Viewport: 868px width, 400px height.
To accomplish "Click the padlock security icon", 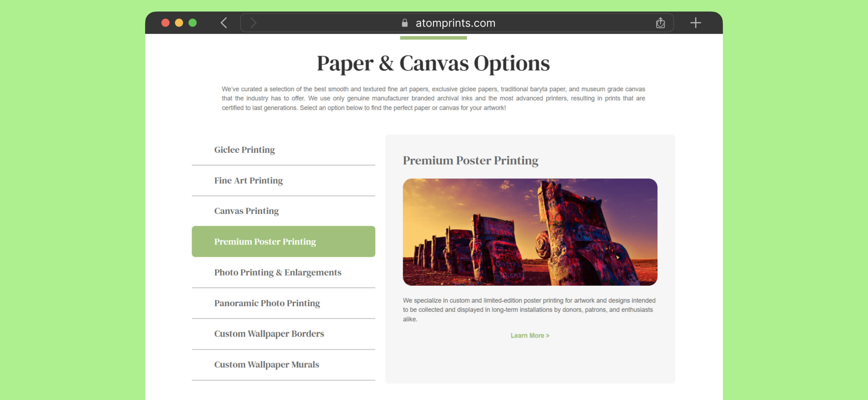I will pyautogui.click(x=405, y=23).
